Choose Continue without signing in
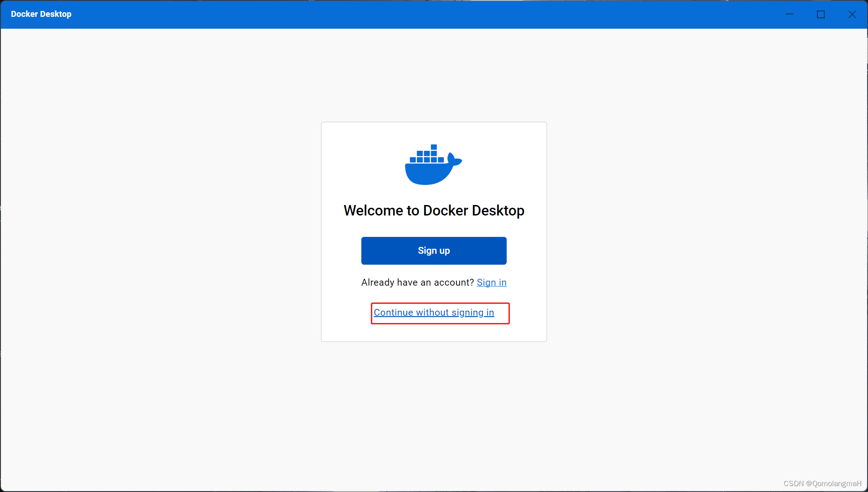868x492 pixels. coord(434,313)
